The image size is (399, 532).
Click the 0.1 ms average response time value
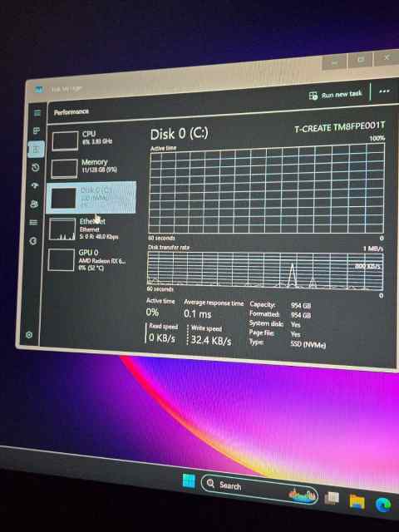coord(198,314)
